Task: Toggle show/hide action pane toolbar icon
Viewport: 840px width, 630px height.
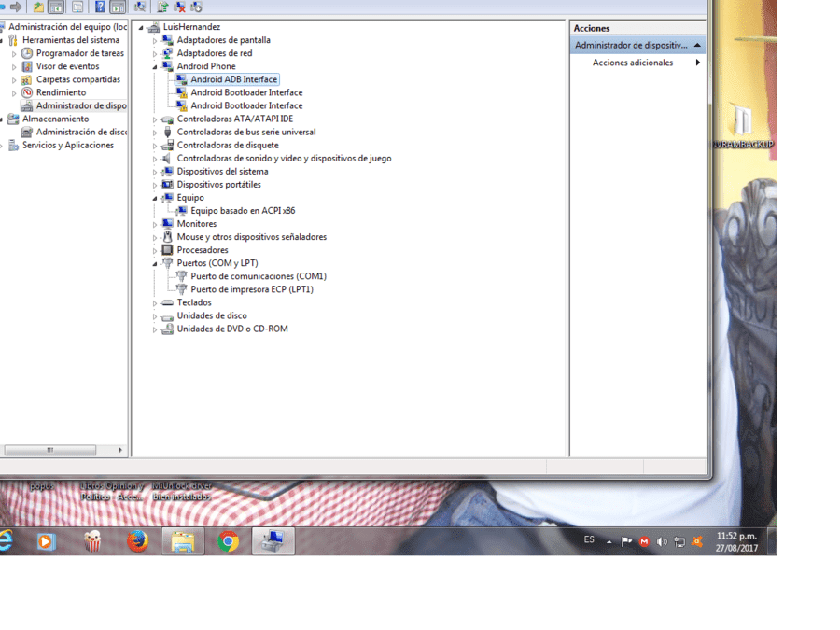Action: [118, 7]
